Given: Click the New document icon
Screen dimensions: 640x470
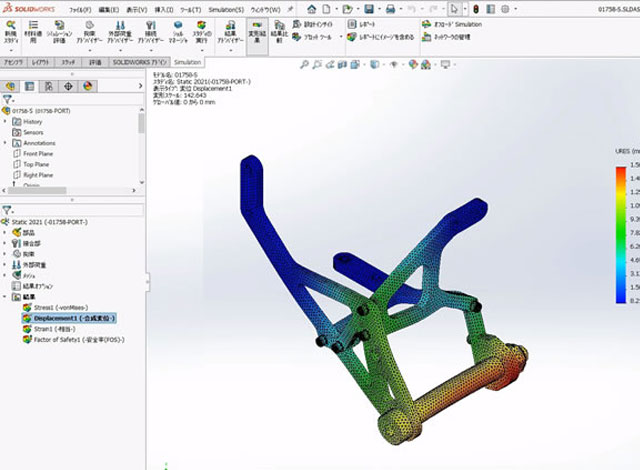Looking at the screenshot, I should 327,9.
